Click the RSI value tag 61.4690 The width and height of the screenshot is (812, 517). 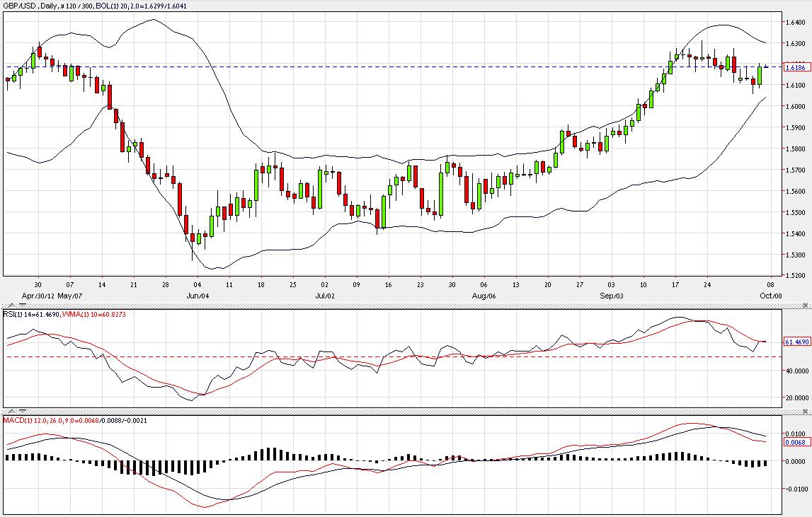(x=797, y=342)
